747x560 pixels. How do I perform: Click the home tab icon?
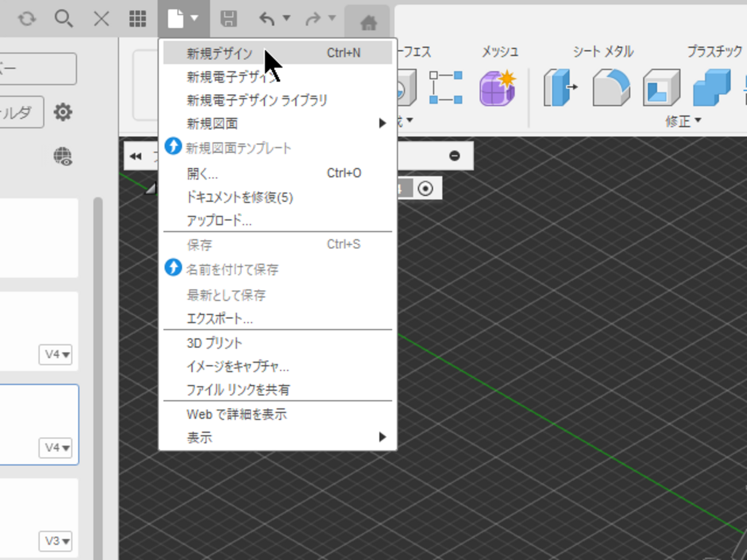click(368, 22)
